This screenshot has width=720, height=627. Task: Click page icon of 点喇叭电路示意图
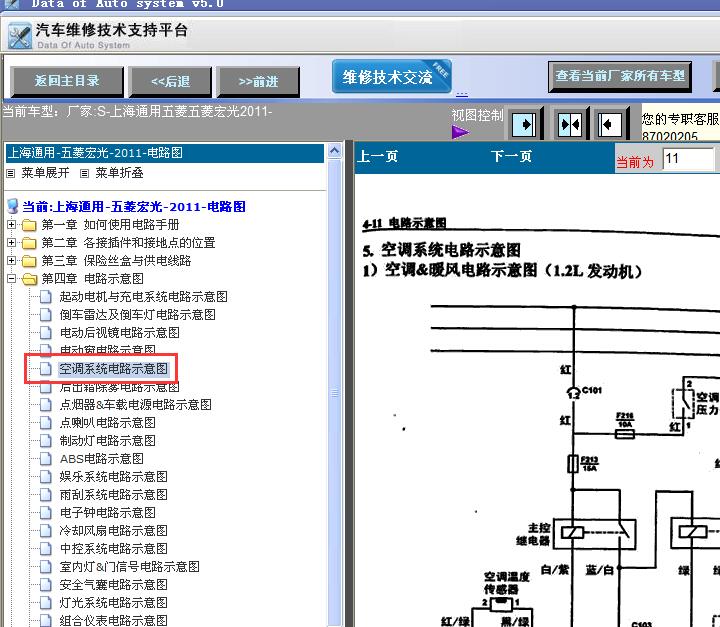click(45, 423)
